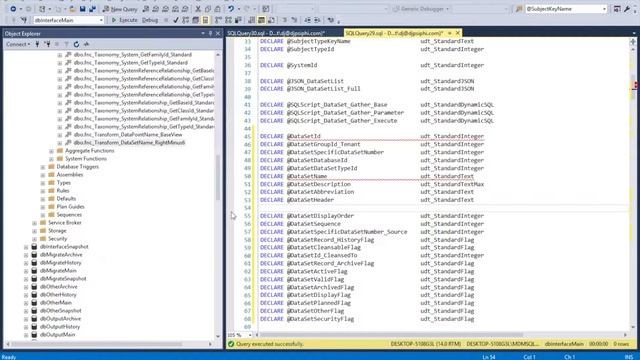Click the 'Query executed successfully.' status message

pyautogui.click(x=269, y=344)
